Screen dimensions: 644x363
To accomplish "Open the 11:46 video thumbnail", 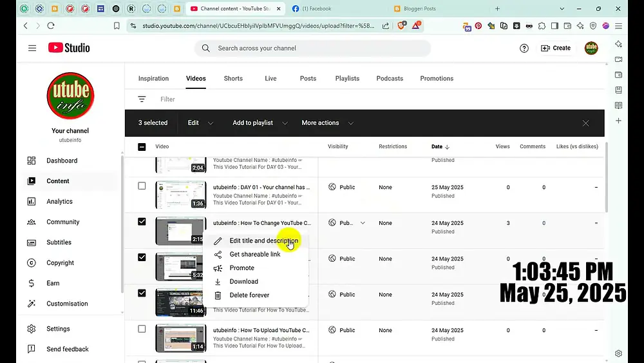I will [x=179, y=302].
